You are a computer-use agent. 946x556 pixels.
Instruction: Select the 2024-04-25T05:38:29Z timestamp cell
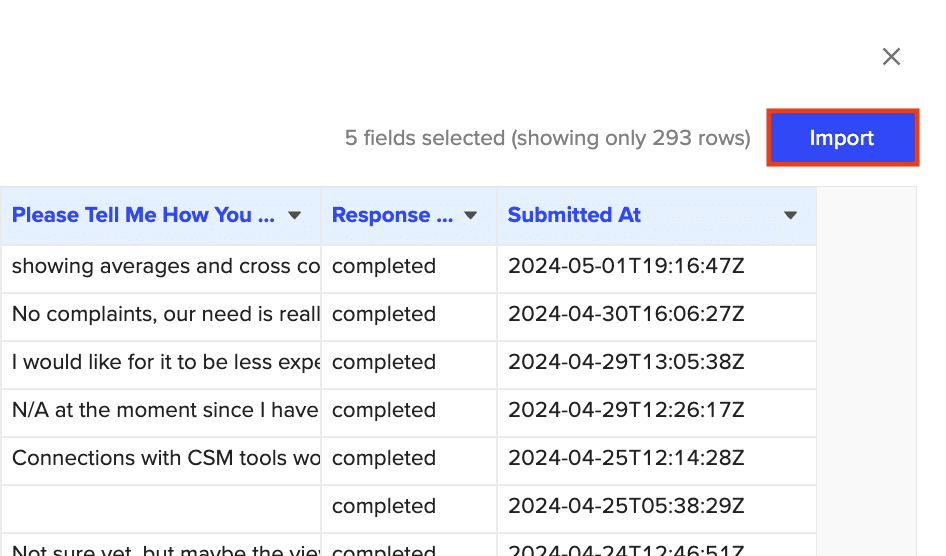click(626, 506)
